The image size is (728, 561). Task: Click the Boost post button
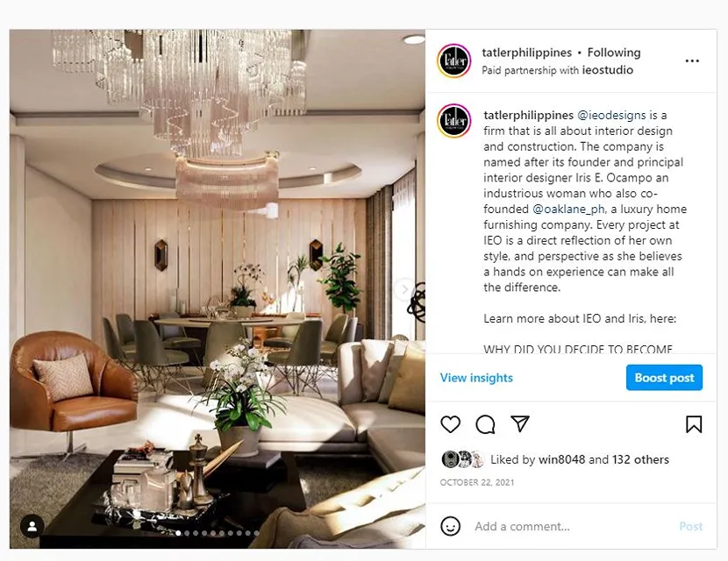pyautogui.click(x=664, y=378)
